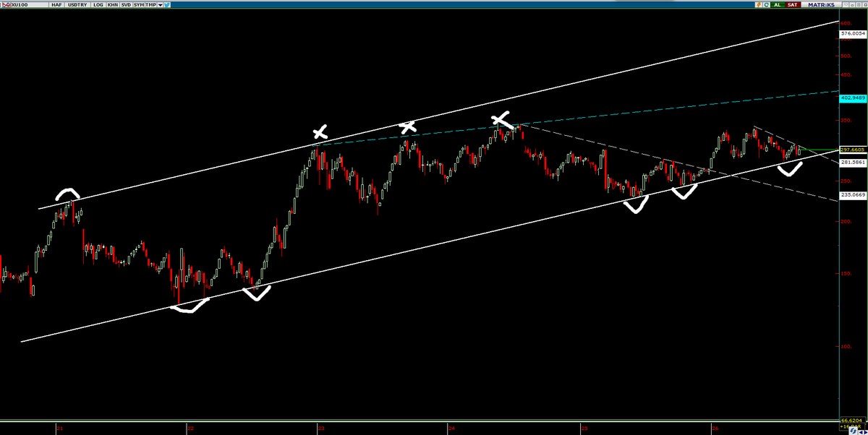
Task: Toggle the KHN toolbar button
Action: [112, 5]
